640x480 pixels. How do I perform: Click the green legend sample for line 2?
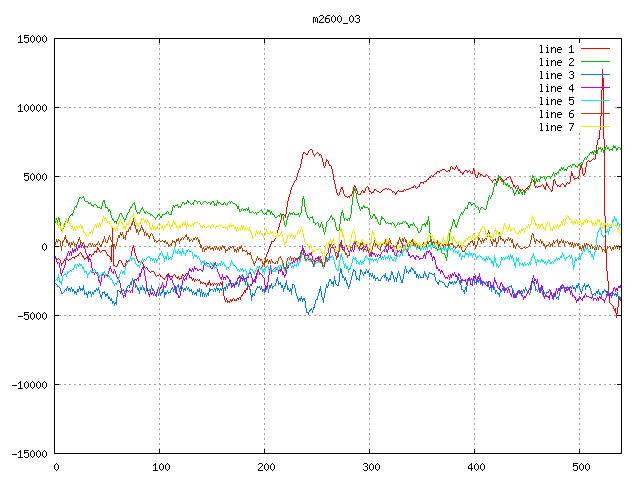click(x=596, y=62)
